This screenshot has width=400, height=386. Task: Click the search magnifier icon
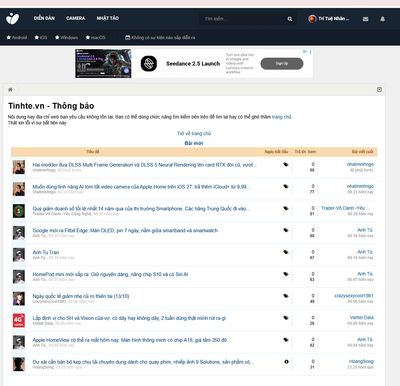[290, 19]
